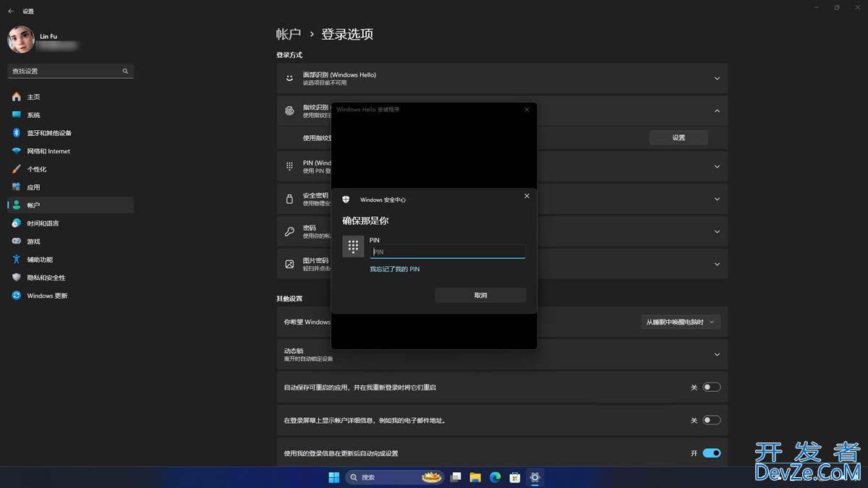Open Windows 更新 section
Image resolution: width=868 pixels, height=488 pixels.
point(70,296)
